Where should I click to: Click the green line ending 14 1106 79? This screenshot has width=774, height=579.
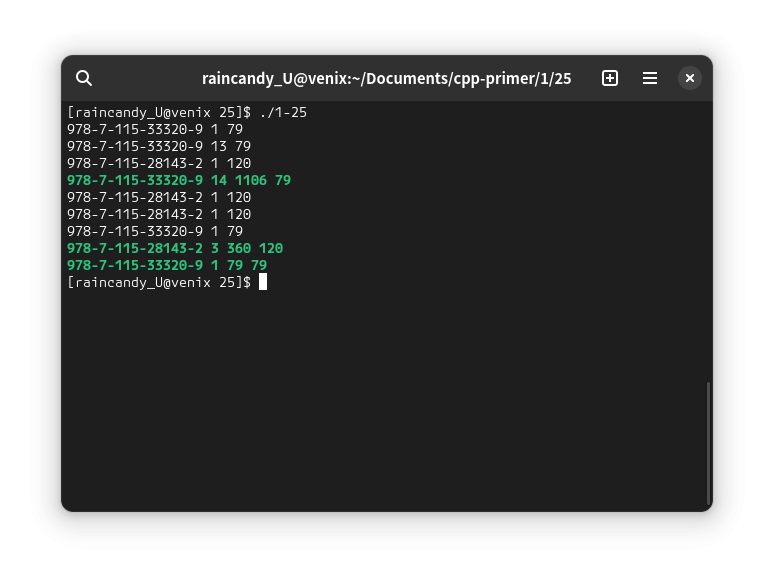(x=178, y=180)
